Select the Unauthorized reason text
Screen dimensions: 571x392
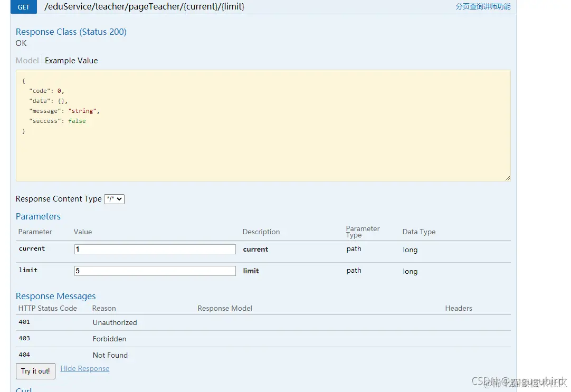tap(115, 322)
